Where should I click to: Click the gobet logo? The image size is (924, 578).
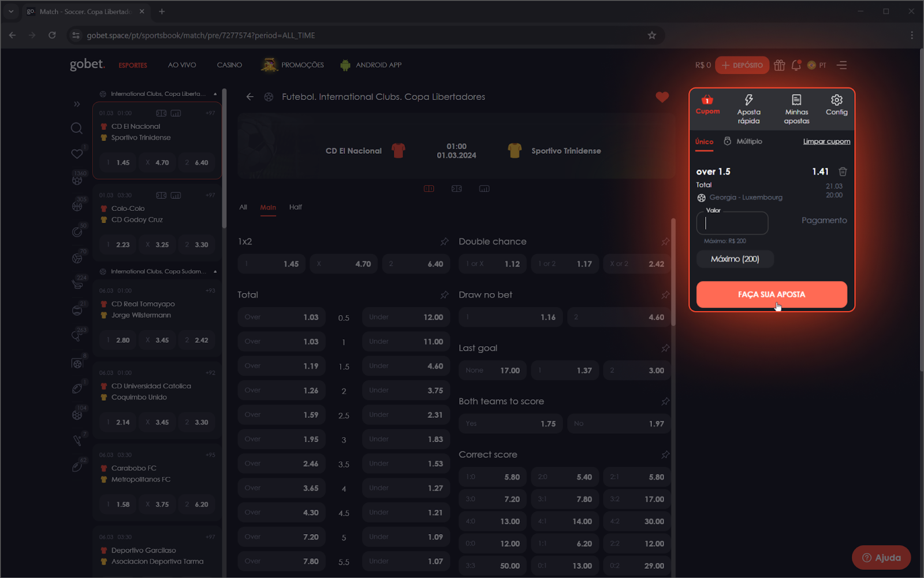coord(87,64)
